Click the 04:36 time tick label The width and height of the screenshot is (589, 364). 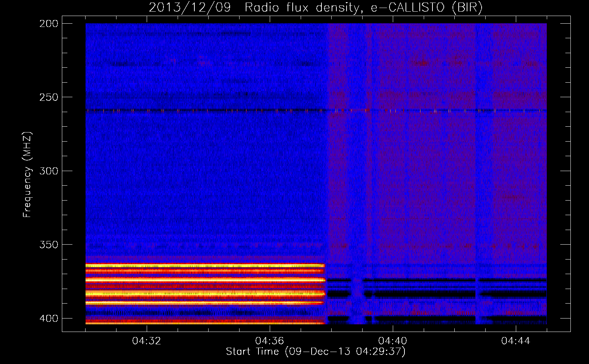pyautogui.click(x=270, y=341)
